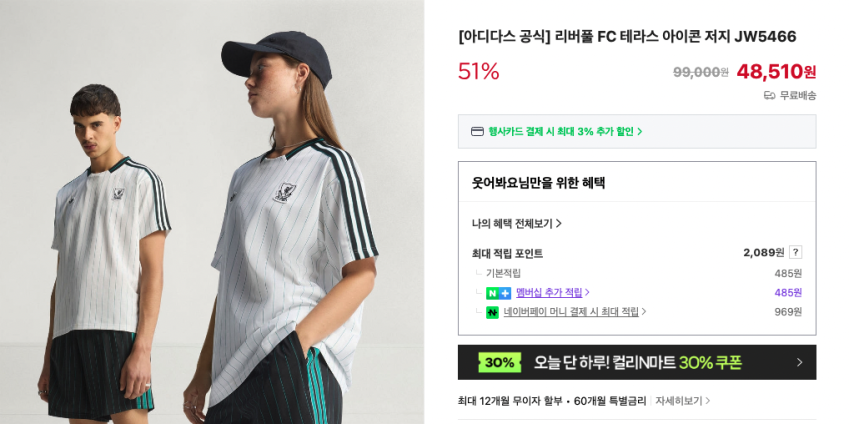Click the 오늘 단 하루! 컬리N마트 30% 쿠폰 banner
The height and width of the screenshot is (424, 849).
click(x=637, y=362)
